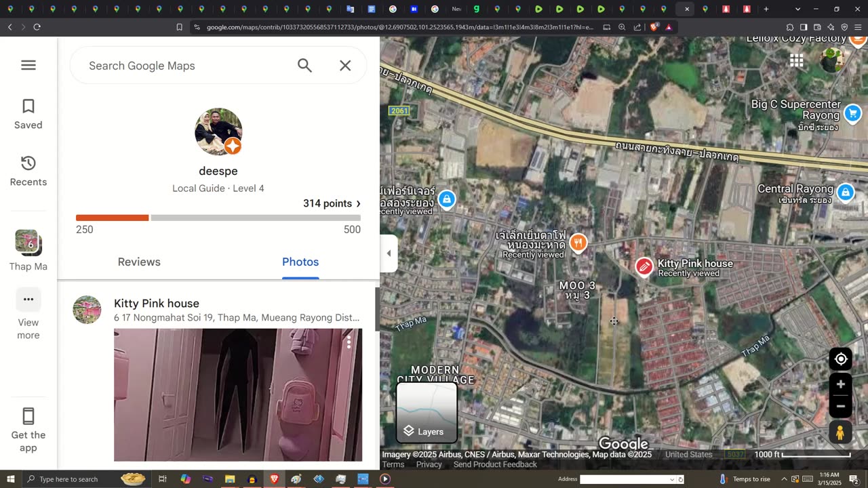This screenshot has height=488, width=868.
Task: Toggle the browser sidebar panel
Action: 804,27
